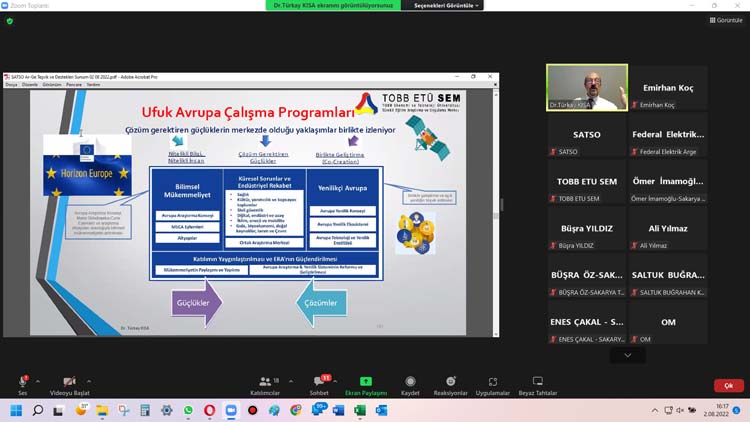The height and width of the screenshot is (422, 750).
Task: Click the green encryption shield icon
Action: (x=10, y=20)
